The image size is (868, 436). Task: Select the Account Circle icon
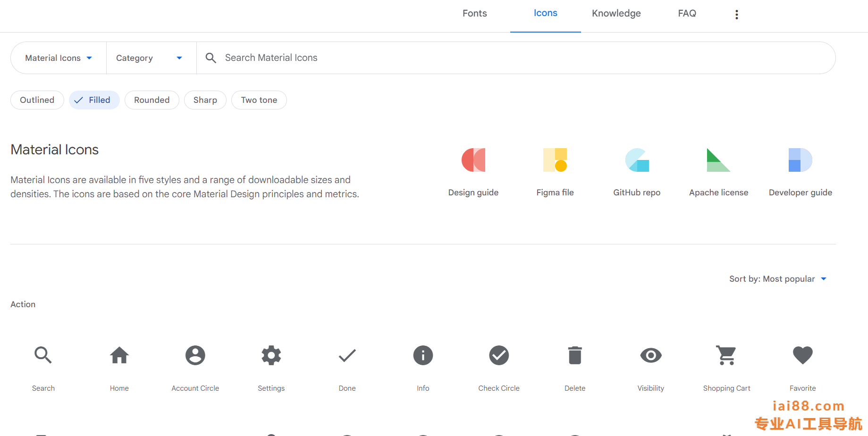(x=195, y=355)
